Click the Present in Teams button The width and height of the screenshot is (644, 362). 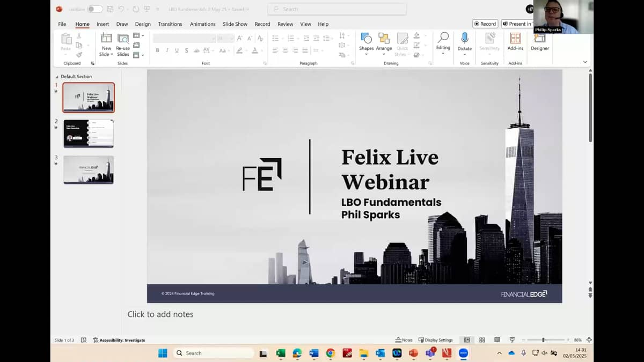517,24
